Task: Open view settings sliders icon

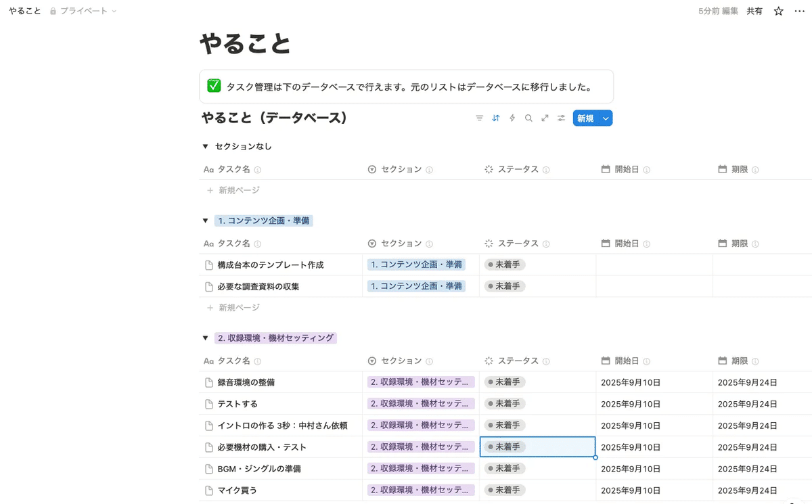Action: click(x=561, y=118)
